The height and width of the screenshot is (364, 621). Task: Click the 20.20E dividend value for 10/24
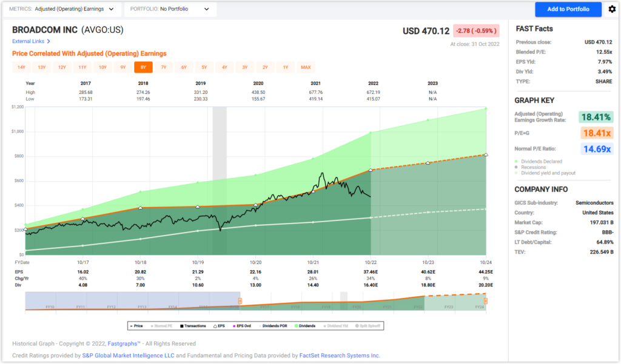(486, 285)
